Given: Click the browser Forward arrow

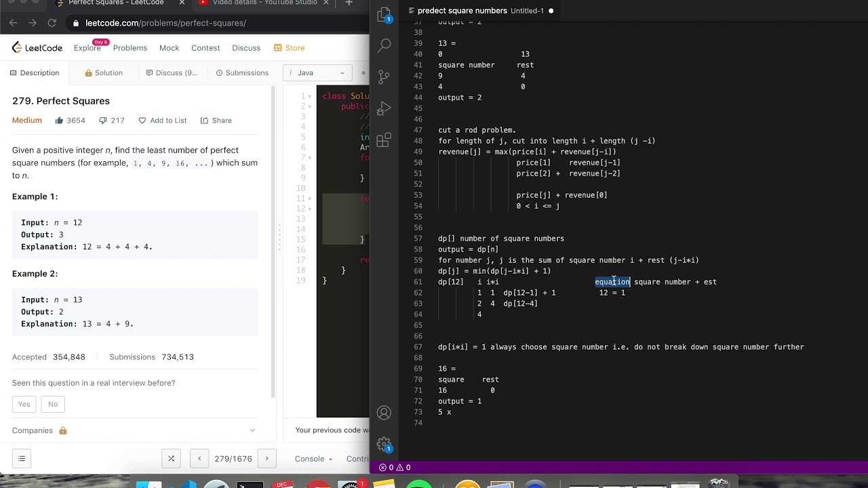Looking at the screenshot, I should point(33,23).
